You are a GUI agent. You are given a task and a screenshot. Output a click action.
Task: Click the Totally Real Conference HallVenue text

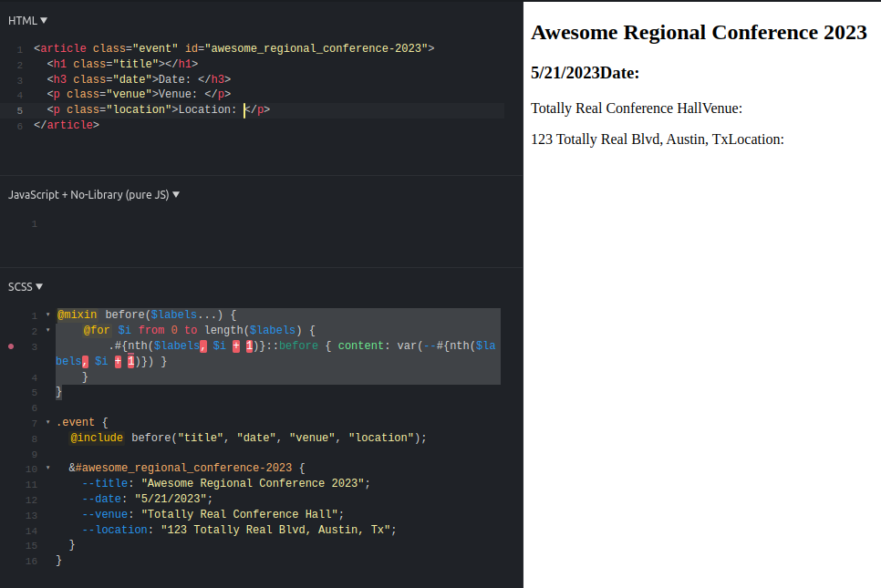637,108
